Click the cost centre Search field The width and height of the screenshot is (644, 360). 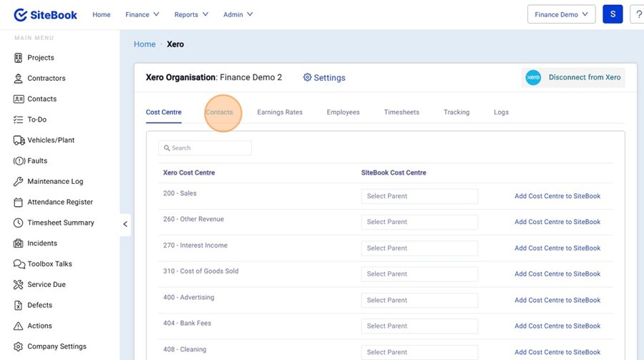pyautogui.click(x=205, y=148)
